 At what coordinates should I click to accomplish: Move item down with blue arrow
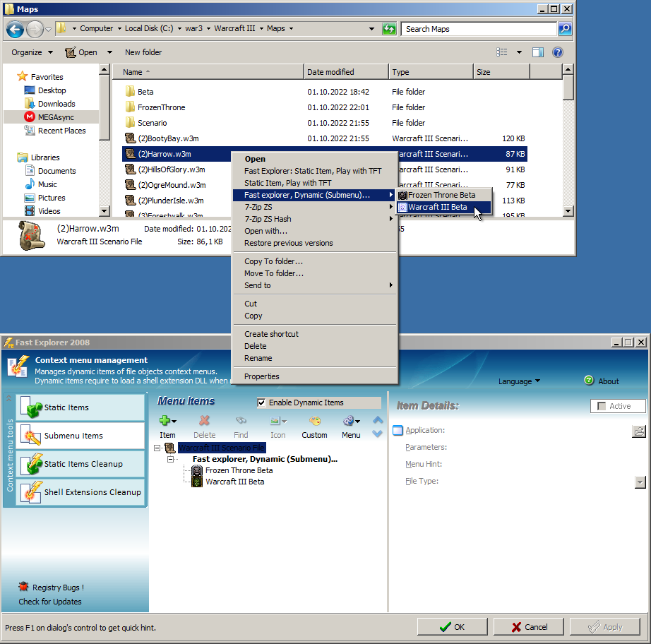(378, 434)
